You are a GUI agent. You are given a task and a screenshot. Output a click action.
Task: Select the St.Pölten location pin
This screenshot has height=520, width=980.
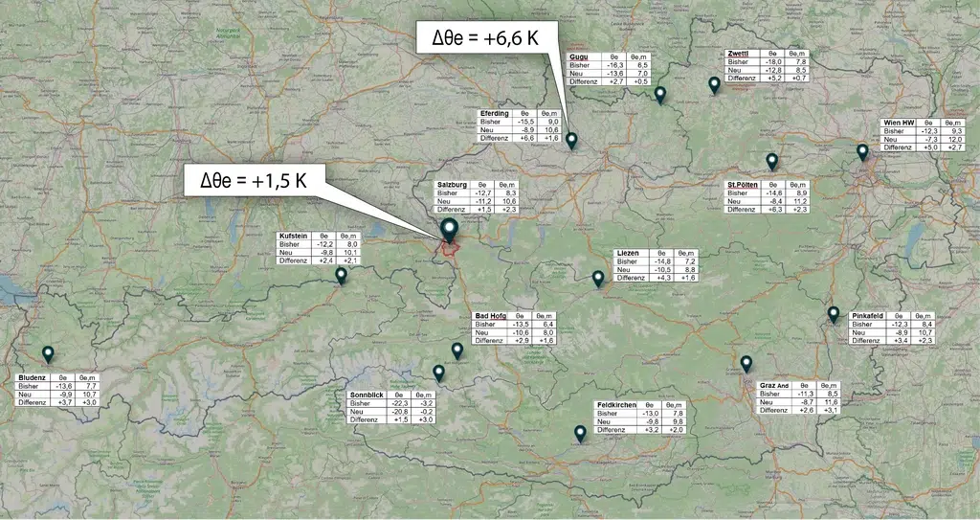coord(772,162)
